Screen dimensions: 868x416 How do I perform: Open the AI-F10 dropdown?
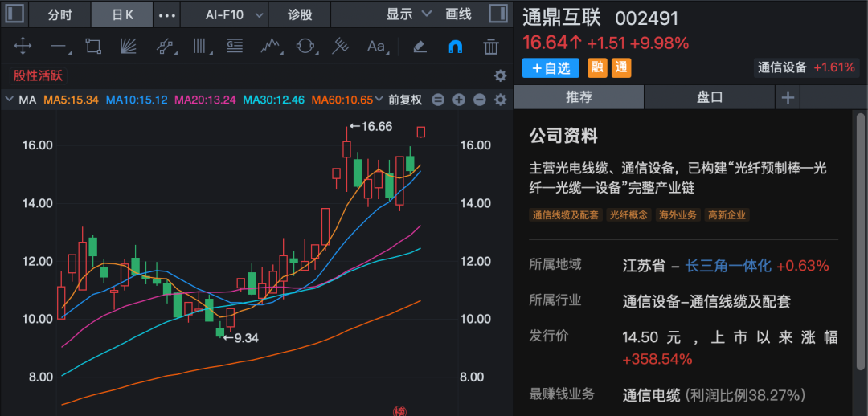(x=235, y=14)
